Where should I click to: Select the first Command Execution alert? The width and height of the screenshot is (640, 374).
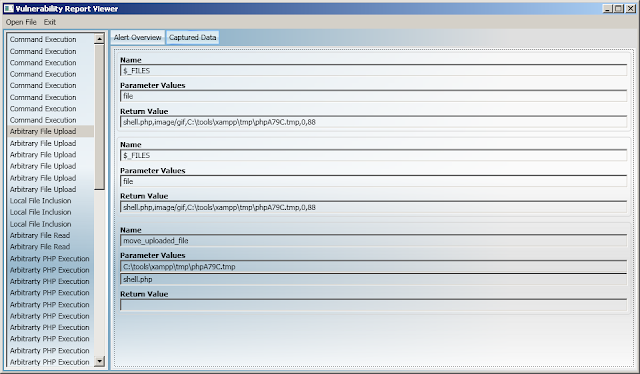click(51, 39)
